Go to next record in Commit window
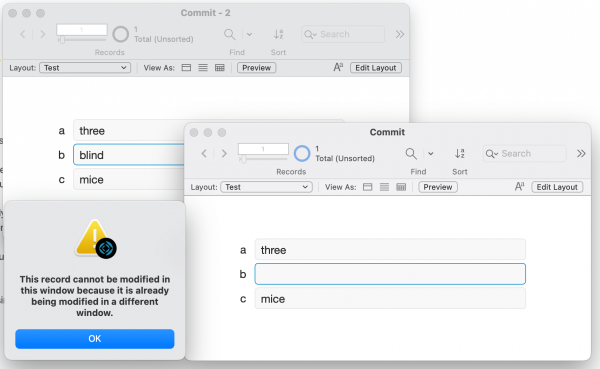 tap(224, 154)
